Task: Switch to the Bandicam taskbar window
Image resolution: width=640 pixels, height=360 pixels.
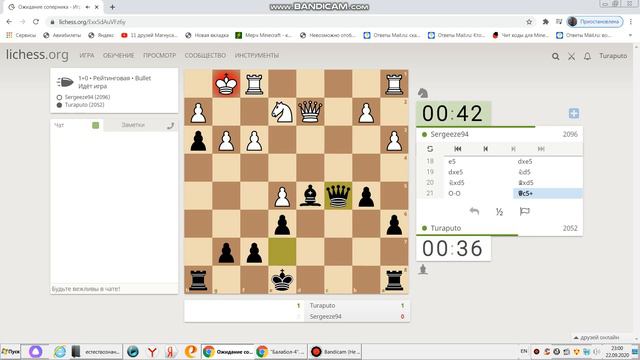Action: click(x=335, y=351)
